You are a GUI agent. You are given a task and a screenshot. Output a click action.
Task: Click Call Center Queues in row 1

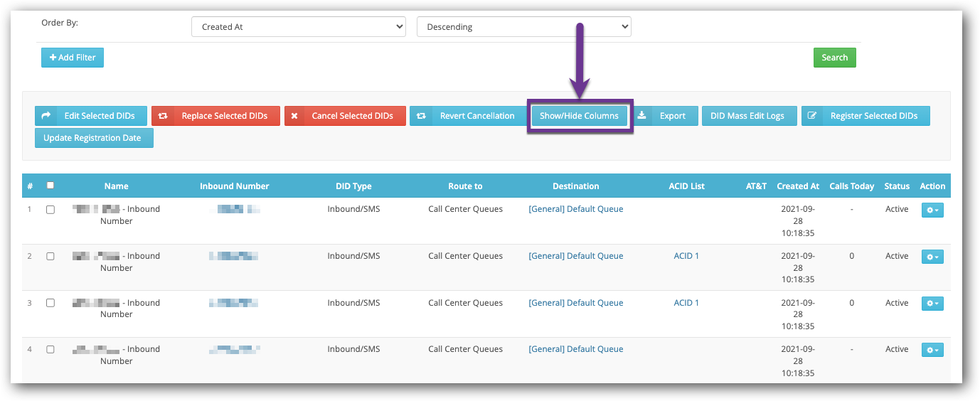tap(465, 209)
